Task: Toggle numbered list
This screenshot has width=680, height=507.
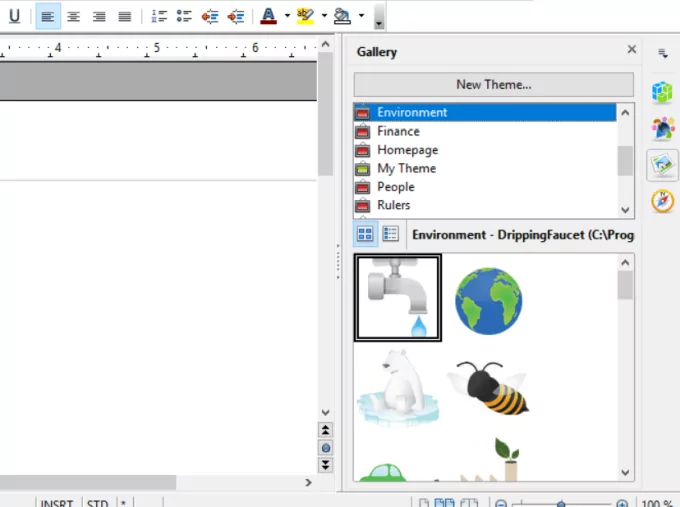Action: tap(159, 16)
